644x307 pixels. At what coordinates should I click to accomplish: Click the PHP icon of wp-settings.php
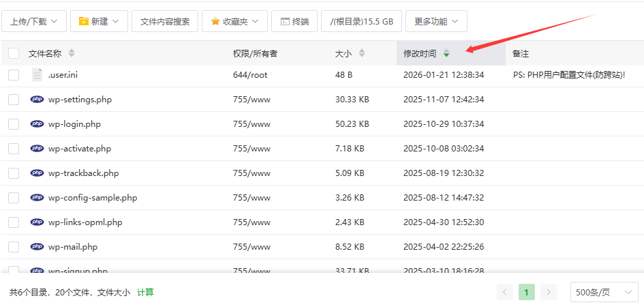[37, 99]
